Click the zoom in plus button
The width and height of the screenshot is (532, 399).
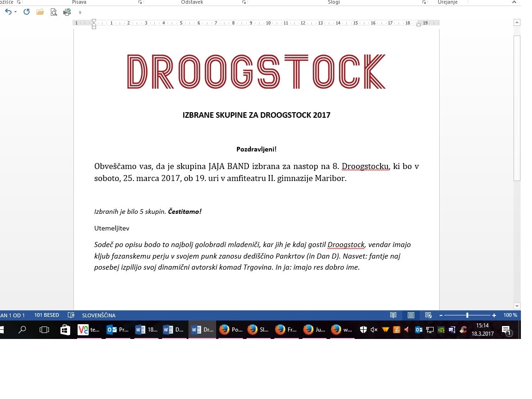(x=494, y=315)
